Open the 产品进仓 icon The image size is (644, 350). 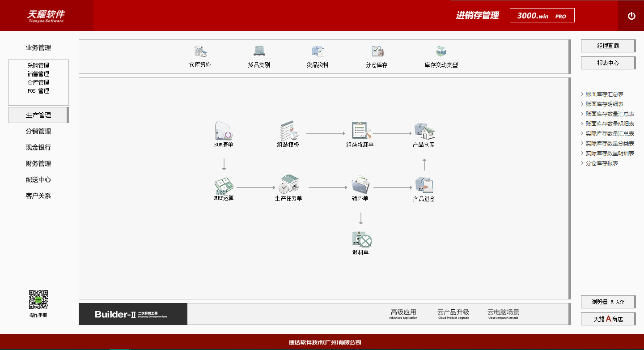point(424,184)
